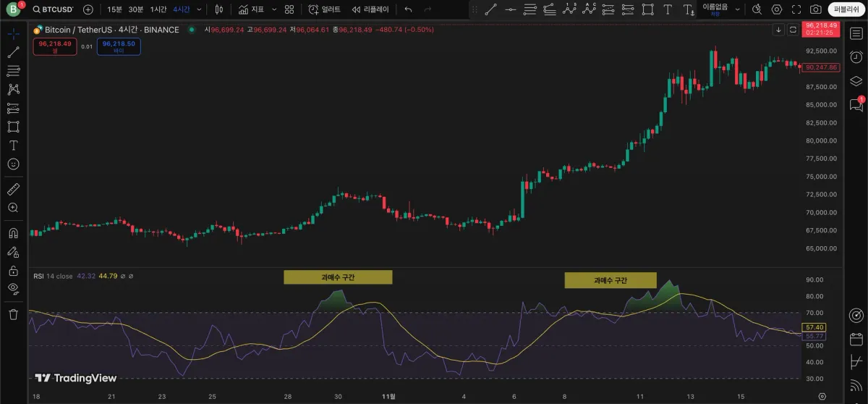868x404 pixels.
Task: Open chart settings hexagon icon
Action: [x=777, y=10]
